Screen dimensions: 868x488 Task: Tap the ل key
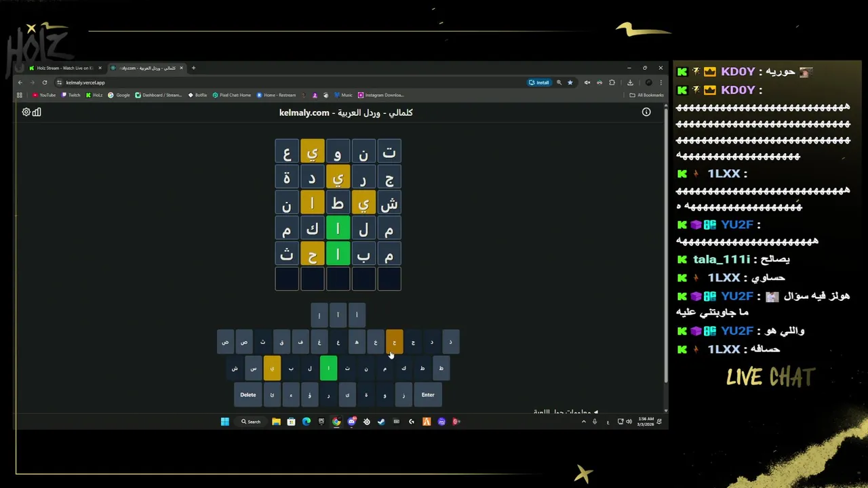coord(310,368)
